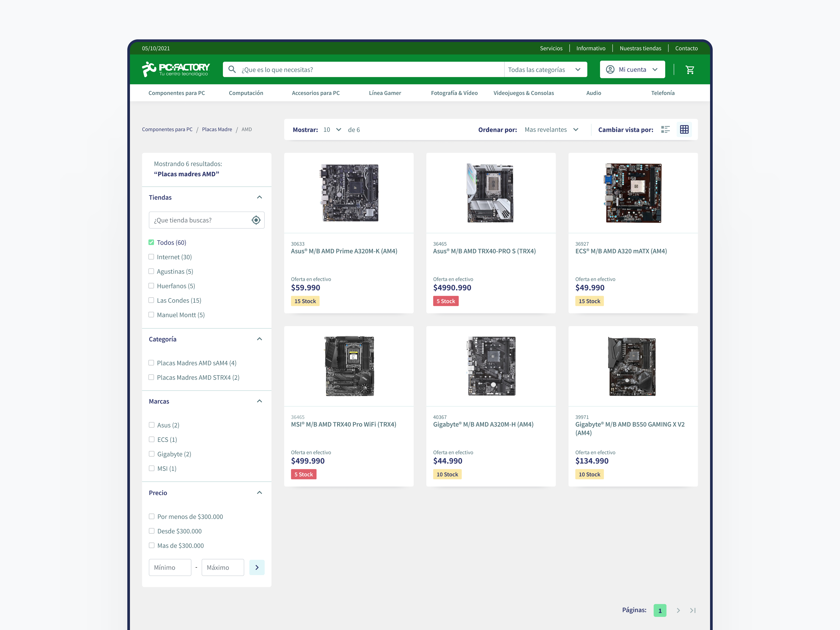Click the Servicios top link
The height and width of the screenshot is (630, 840).
[x=551, y=48]
